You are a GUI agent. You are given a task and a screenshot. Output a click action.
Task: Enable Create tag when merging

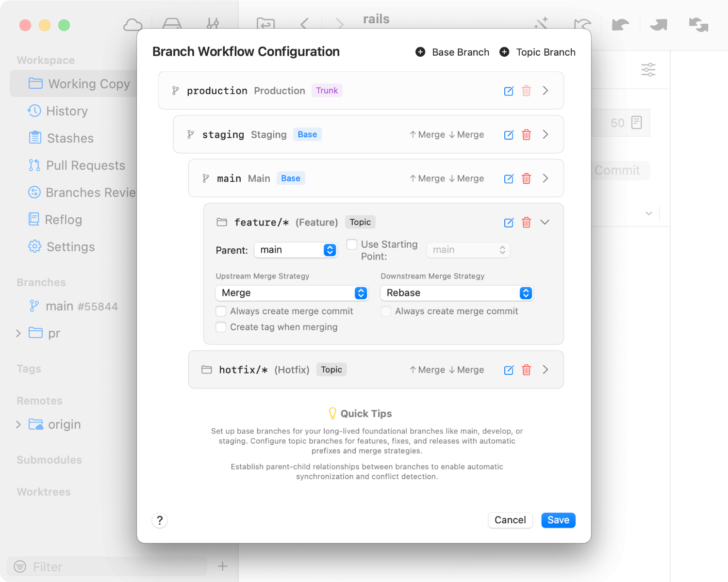click(221, 327)
